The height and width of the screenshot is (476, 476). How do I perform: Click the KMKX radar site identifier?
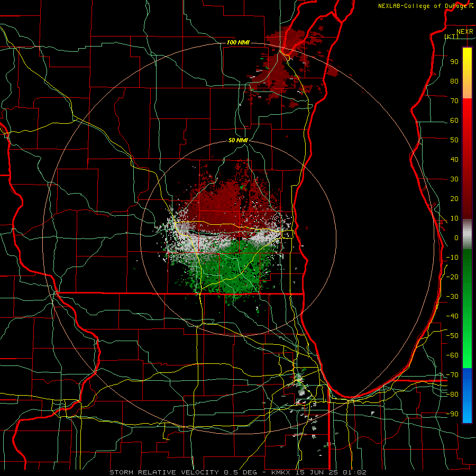coord(281,472)
